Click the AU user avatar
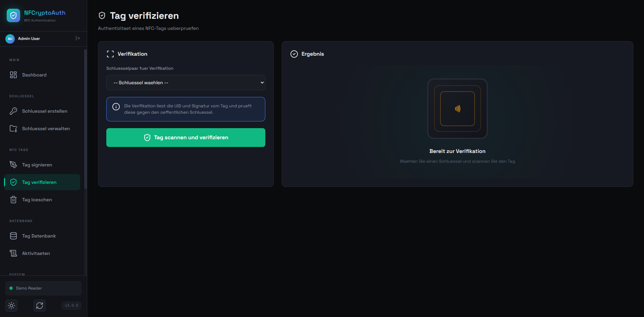 tap(10, 39)
